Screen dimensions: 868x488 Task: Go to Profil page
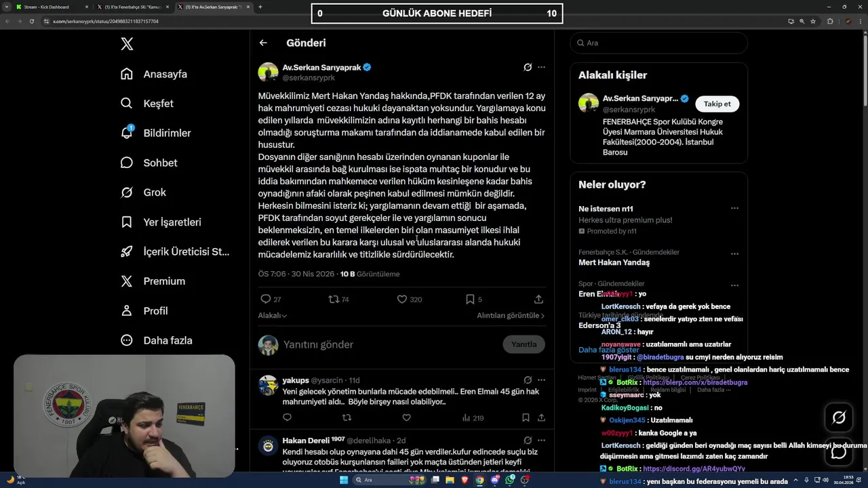pyautogui.click(x=144, y=310)
